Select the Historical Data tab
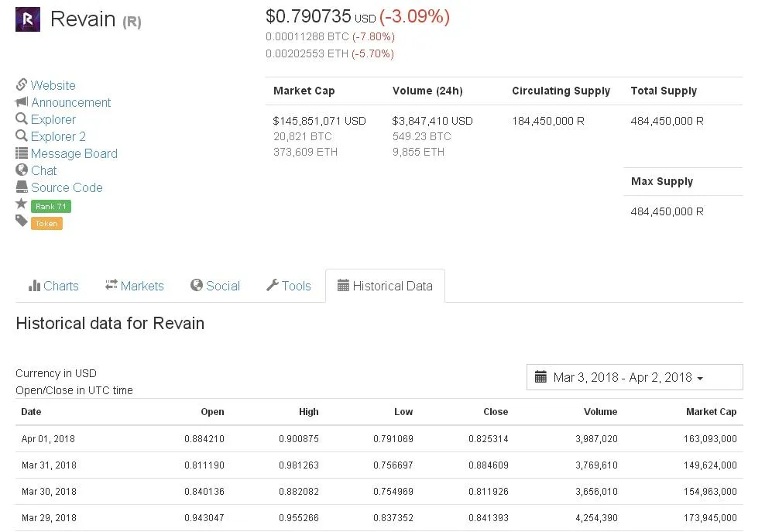 385,286
